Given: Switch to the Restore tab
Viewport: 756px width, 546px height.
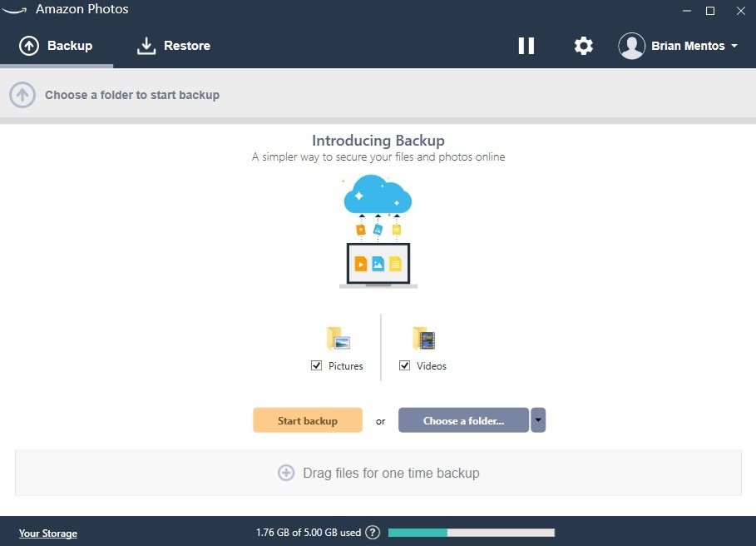Looking at the screenshot, I should [174, 46].
